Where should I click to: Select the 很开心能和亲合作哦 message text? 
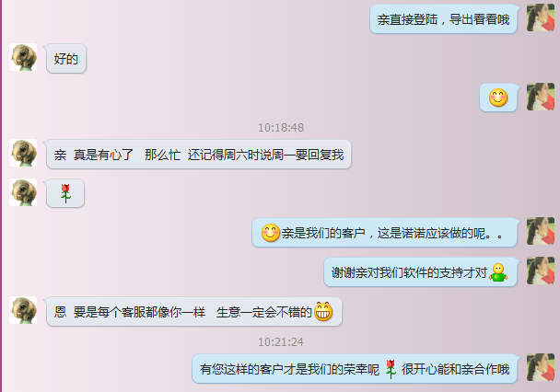click(x=455, y=369)
